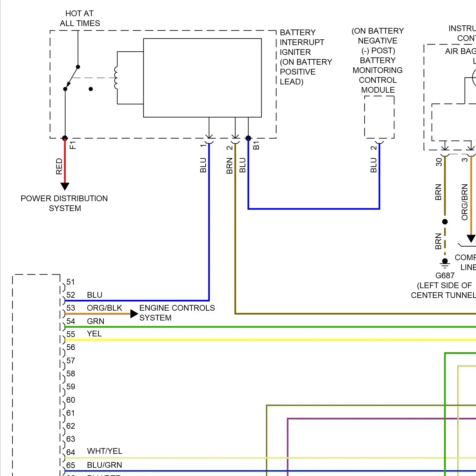476x476 pixels.
Task: Click the BLU label below the monitoring control module
Action: [374, 165]
